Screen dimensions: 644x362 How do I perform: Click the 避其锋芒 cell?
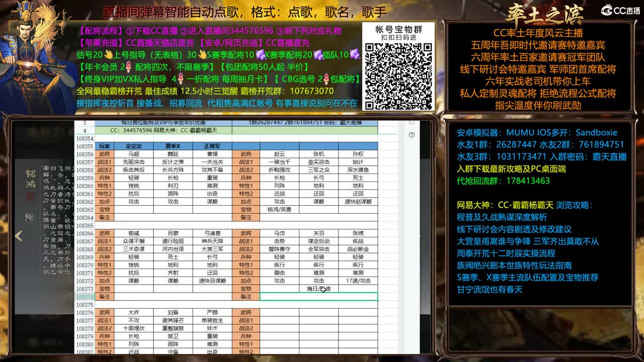tap(173, 320)
